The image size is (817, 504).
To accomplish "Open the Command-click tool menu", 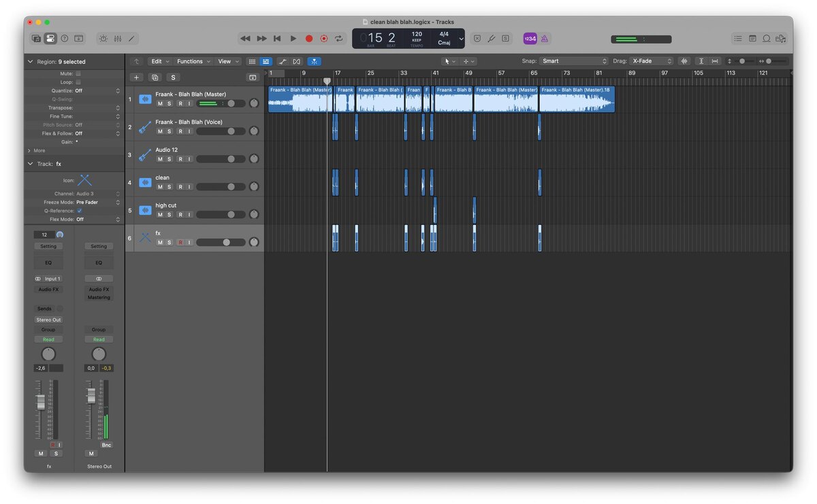I will pos(468,61).
